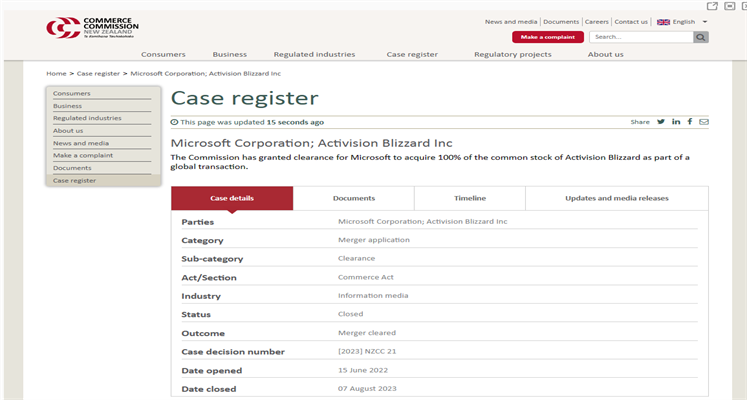
Task: Select Regulated industries in sidebar
Action: pyautogui.click(x=87, y=118)
